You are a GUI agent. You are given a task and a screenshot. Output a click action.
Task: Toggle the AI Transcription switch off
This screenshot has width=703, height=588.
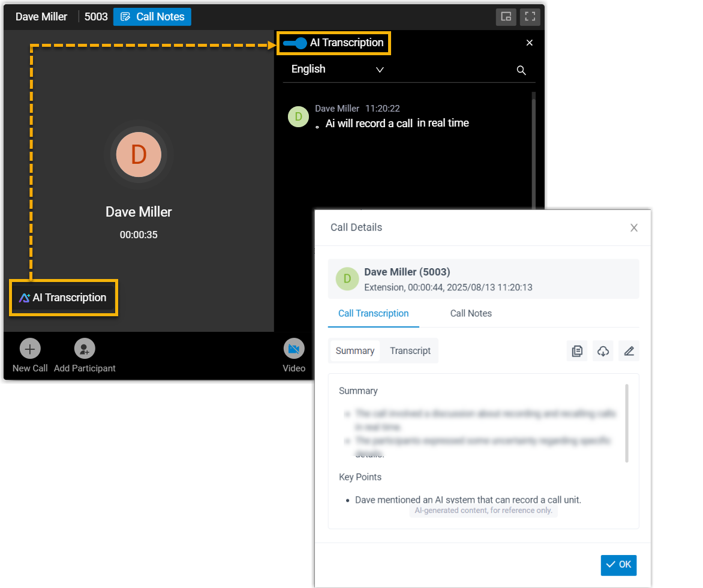(295, 43)
